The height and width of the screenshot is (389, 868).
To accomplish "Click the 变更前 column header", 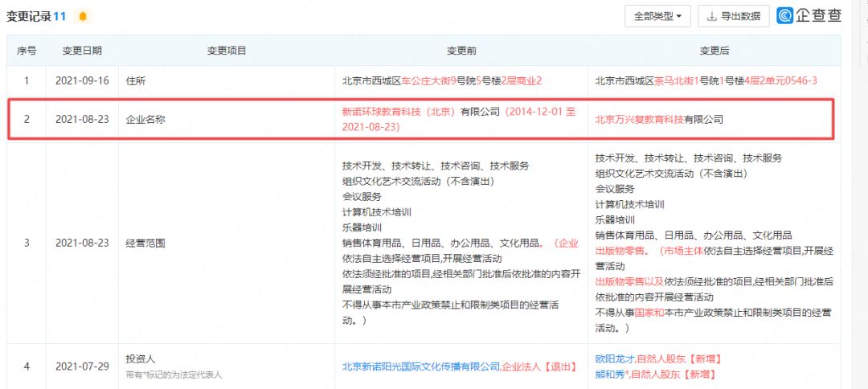I will 461,51.
